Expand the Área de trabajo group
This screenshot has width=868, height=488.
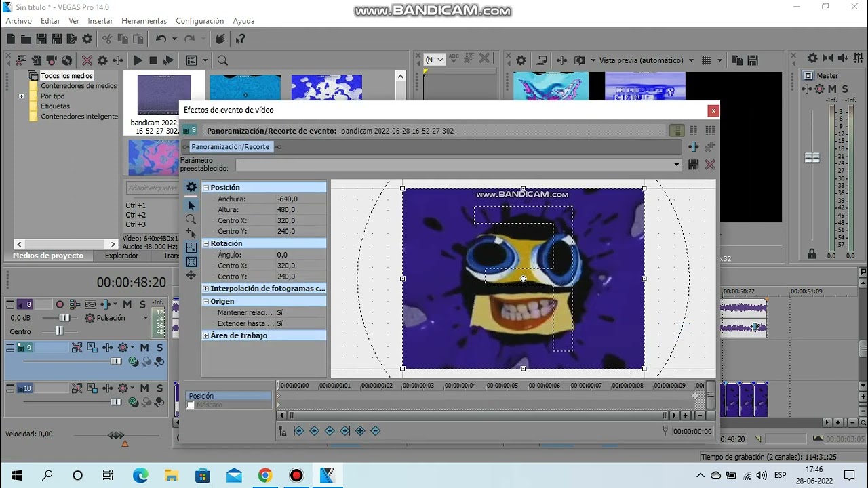tap(205, 335)
